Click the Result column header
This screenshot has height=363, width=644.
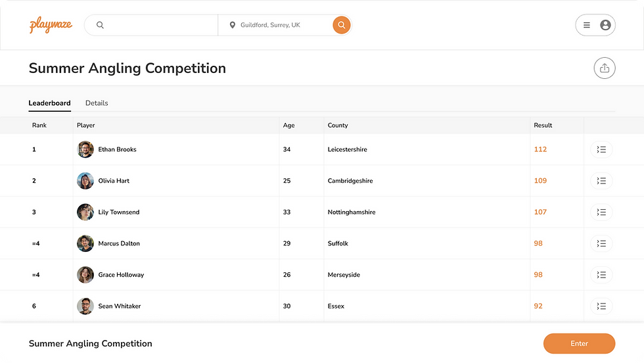pyautogui.click(x=543, y=125)
